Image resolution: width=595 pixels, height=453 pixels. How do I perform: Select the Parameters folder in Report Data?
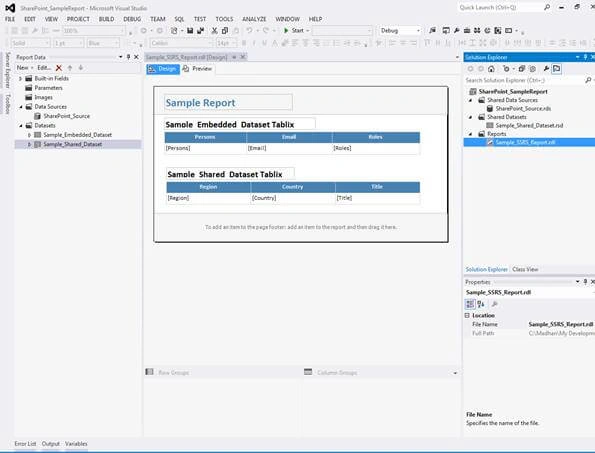click(x=49, y=88)
